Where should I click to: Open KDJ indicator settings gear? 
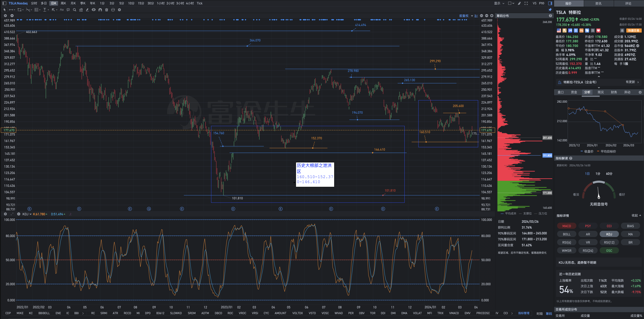tap(5, 214)
